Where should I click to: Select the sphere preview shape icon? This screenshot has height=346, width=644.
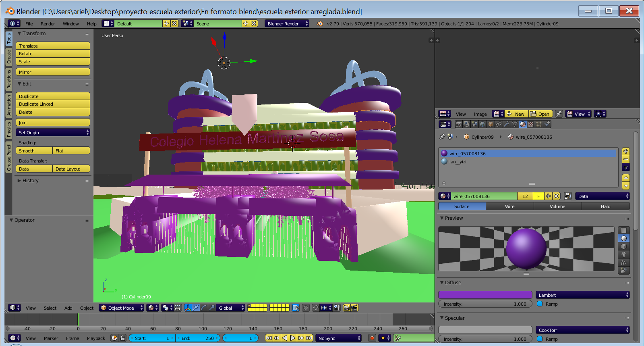click(x=623, y=238)
